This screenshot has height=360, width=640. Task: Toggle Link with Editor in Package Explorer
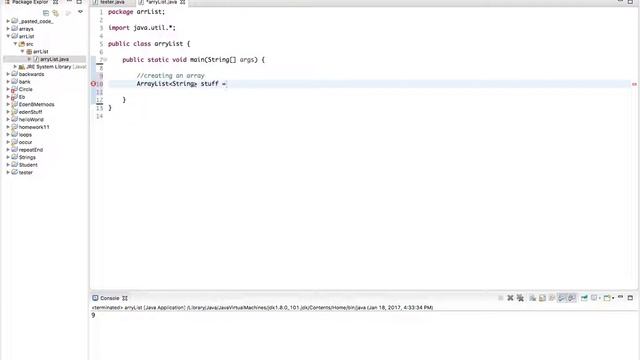tap(56, 13)
